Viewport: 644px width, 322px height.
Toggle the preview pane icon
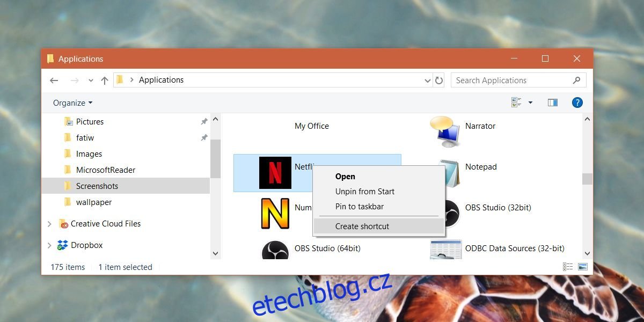pyautogui.click(x=553, y=103)
